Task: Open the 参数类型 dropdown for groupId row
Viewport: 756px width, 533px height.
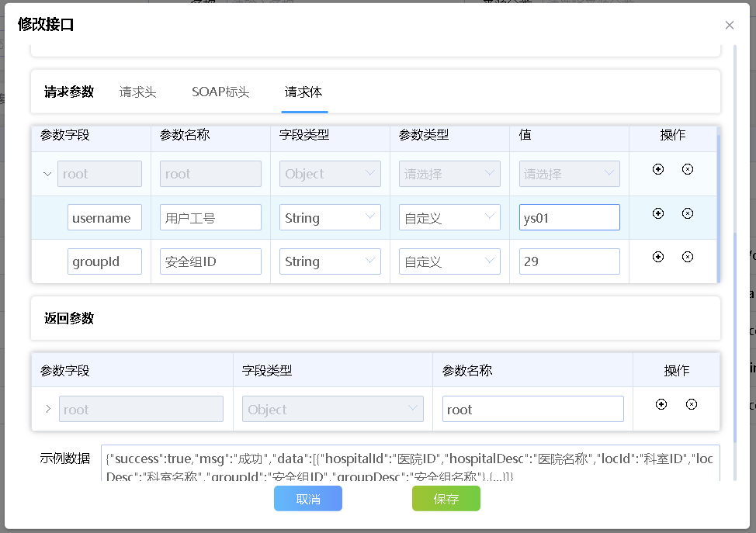Action: pos(449,261)
